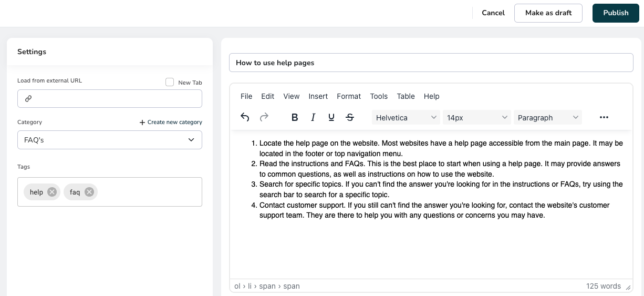Apply bold formatting
Viewport: 644px width, 296px height.
[x=295, y=117]
